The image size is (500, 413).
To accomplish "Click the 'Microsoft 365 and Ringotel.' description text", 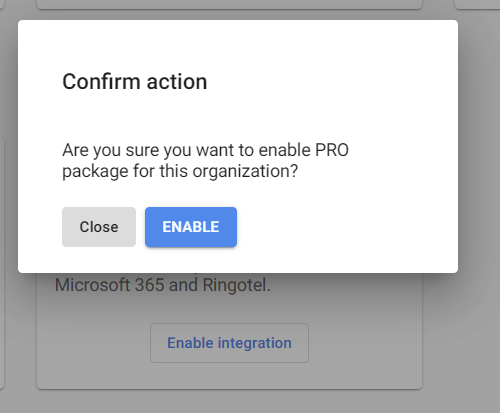I will point(163,285).
